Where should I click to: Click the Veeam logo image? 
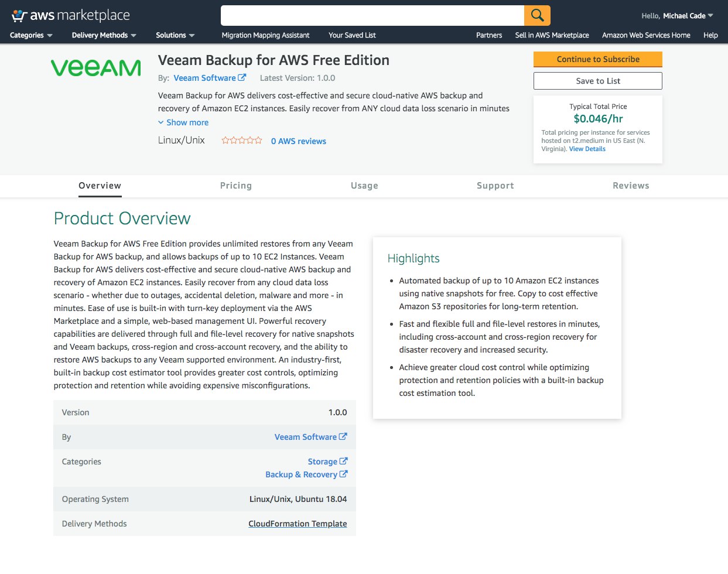click(x=96, y=68)
